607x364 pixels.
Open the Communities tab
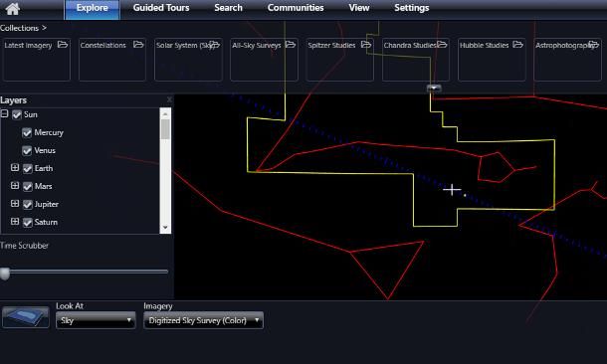296,8
